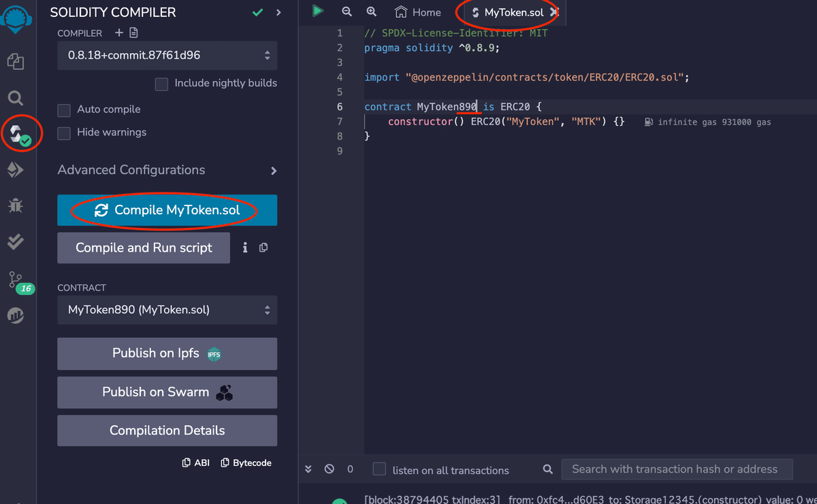This screenshot has height=504, width=817.
Task: Click the SPDX-License-Identifier comment line
Action: click(456, 33)
